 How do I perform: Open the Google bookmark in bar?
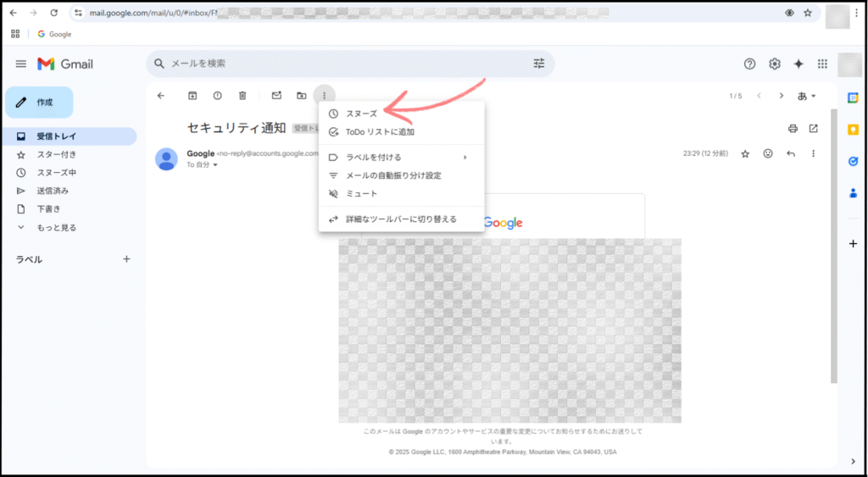[55, 34]
